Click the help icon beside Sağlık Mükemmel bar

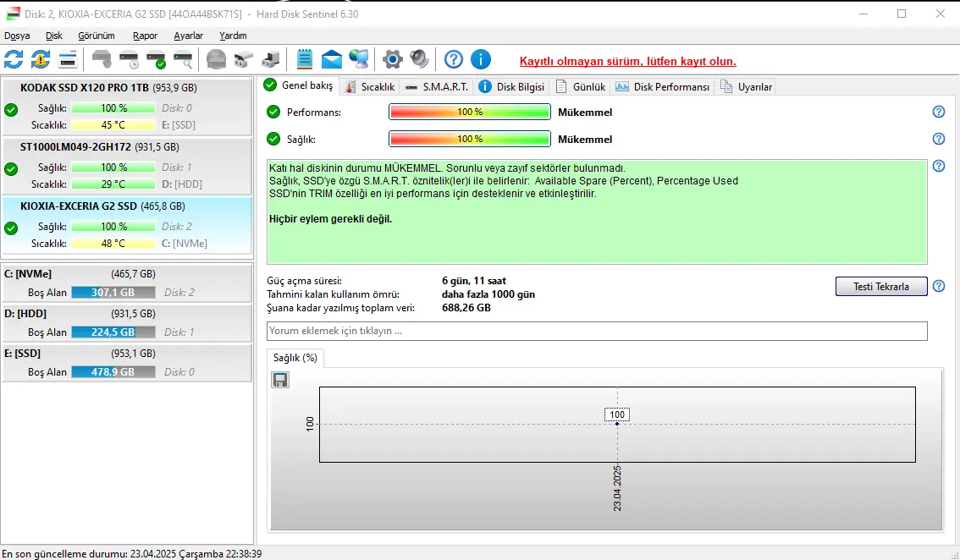(x=939, y=139)
